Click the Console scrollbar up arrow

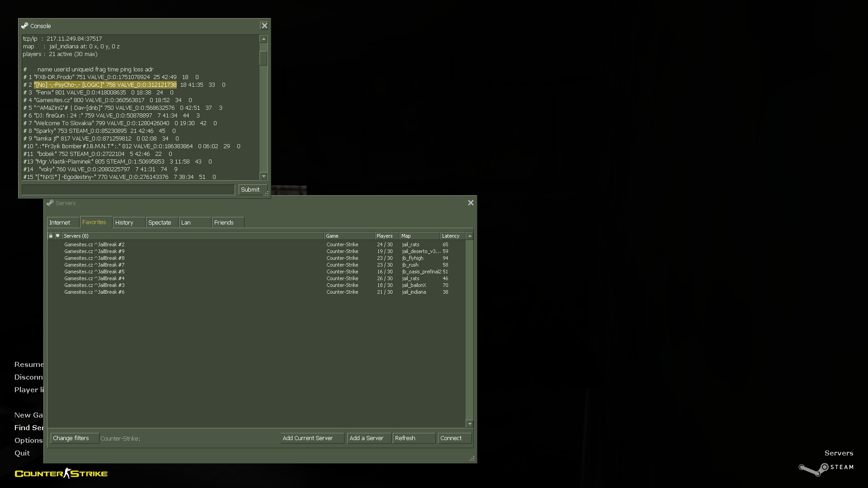coord(263,39)
